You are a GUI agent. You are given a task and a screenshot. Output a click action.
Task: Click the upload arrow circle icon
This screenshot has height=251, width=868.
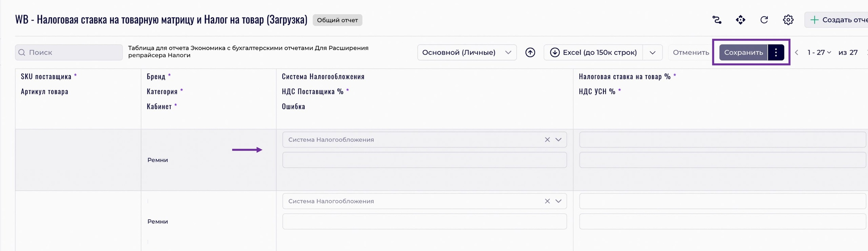pyautogui.click(x=530, y=52)
